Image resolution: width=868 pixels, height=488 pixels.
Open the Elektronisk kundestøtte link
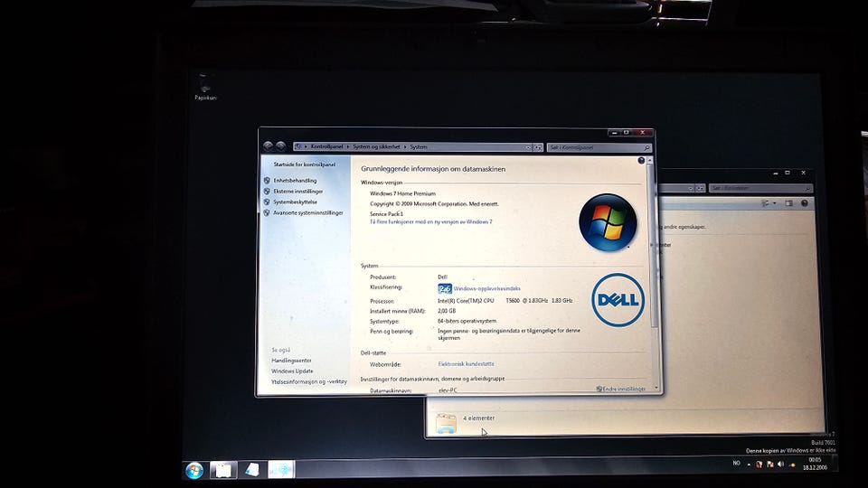coord(467,364)
